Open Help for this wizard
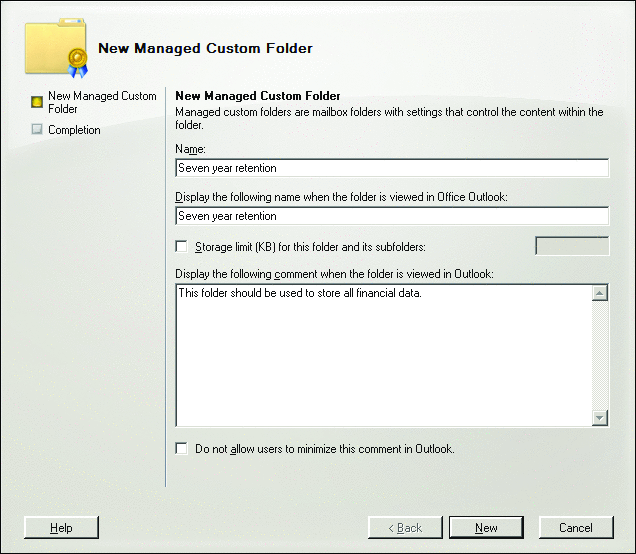Viewport: 636px width, 554px height. pos(61,527)
